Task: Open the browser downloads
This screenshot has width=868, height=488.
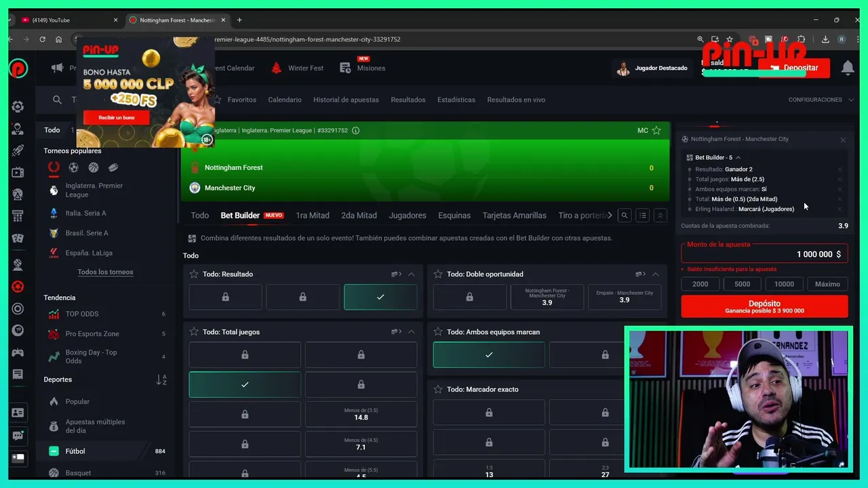Action: click(x=825, y=39)
